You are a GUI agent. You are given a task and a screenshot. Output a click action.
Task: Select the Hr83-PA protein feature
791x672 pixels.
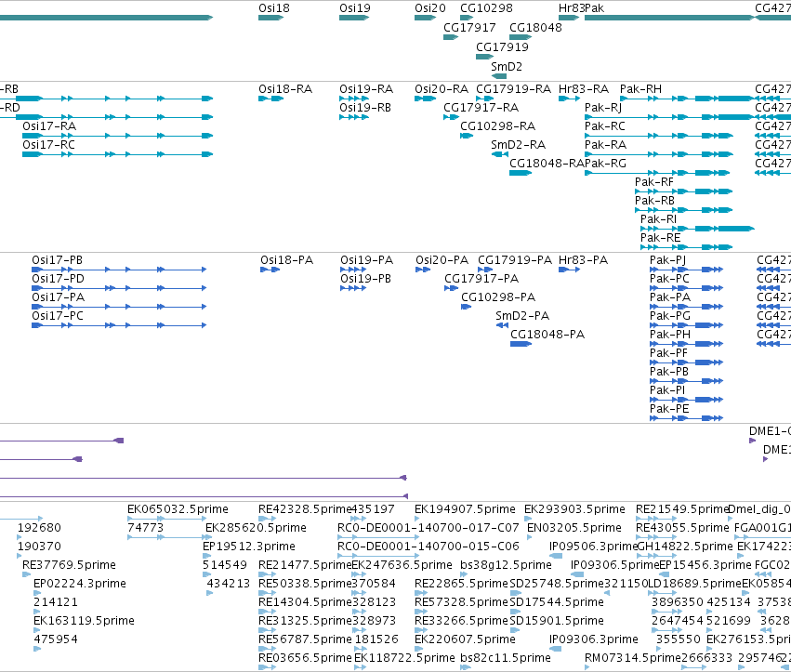point(570,270)
